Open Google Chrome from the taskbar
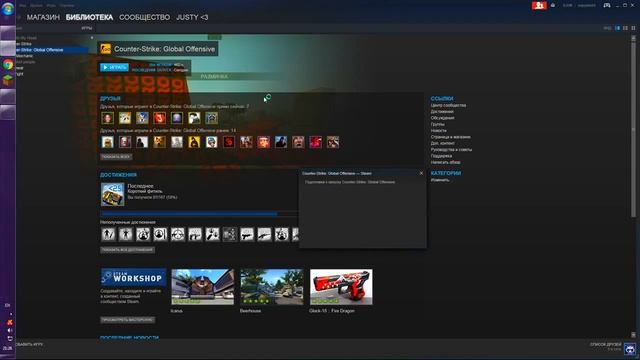The image size is (640, 360). click(x=8, y=64)
